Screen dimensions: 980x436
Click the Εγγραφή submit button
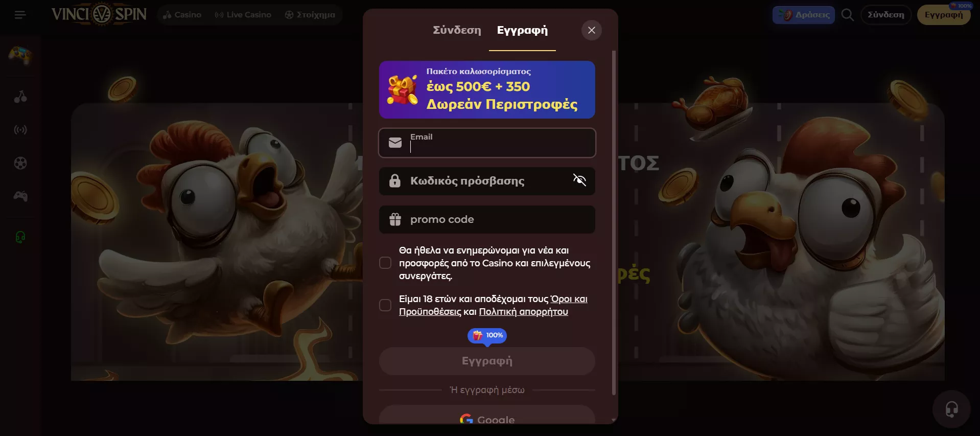[x=487, y=361]
